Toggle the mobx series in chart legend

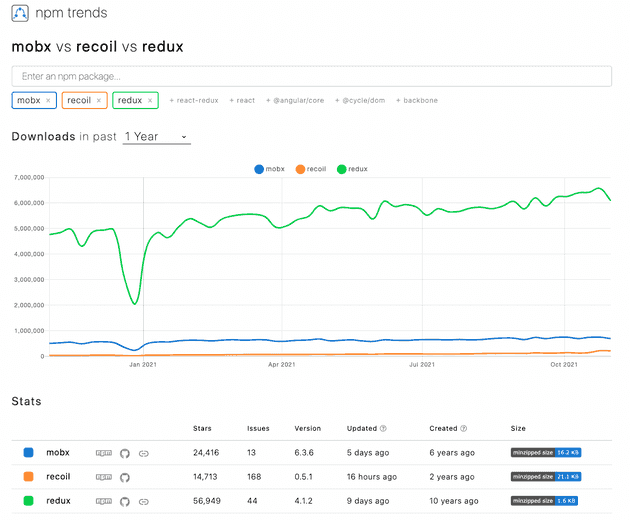(x=269, y=169)
